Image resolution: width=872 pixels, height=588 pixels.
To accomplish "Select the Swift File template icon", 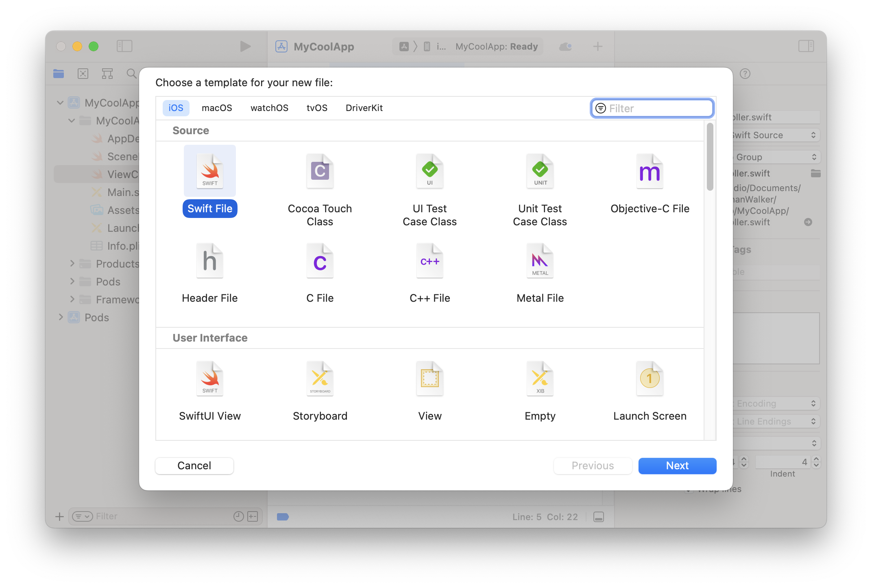I will tap(209, 171).
